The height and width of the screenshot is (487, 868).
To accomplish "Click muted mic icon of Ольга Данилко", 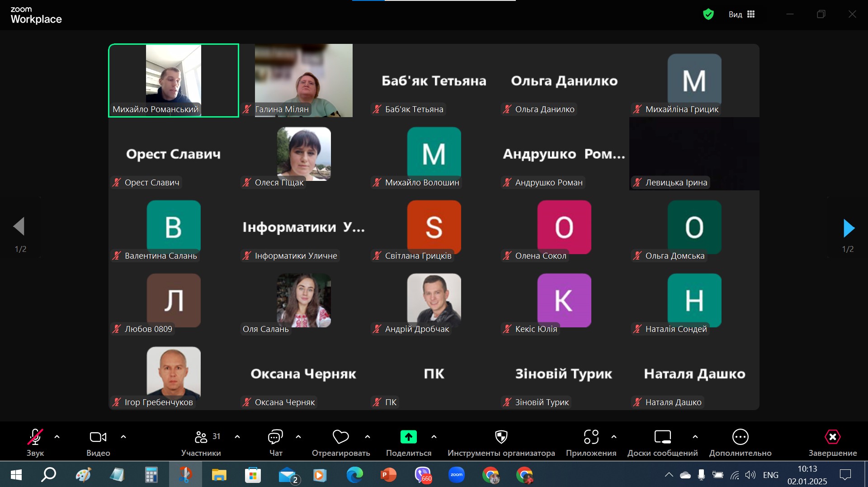I will pos(507,109).
